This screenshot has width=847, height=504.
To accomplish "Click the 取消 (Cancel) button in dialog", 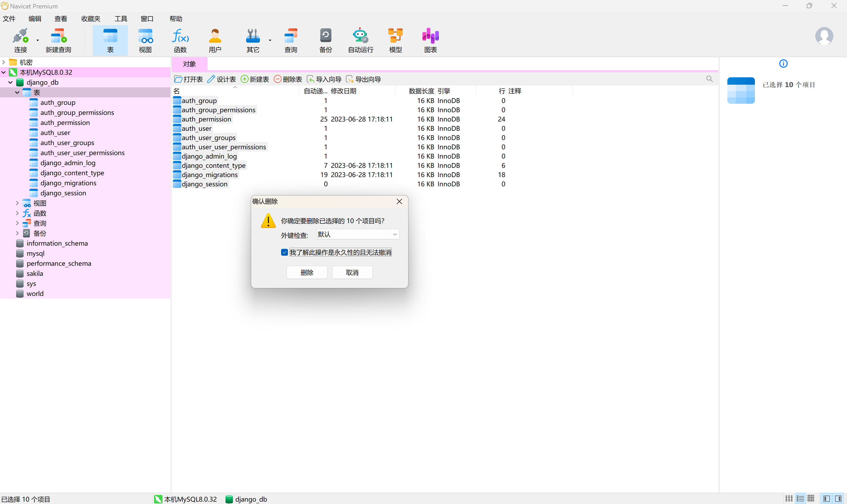I will coord(352,272).
